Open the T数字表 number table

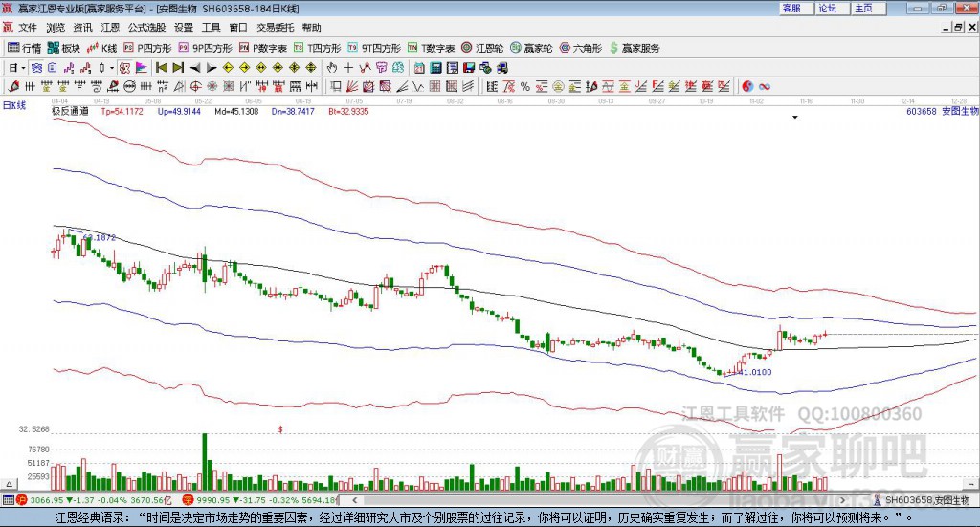click(432, 48)
